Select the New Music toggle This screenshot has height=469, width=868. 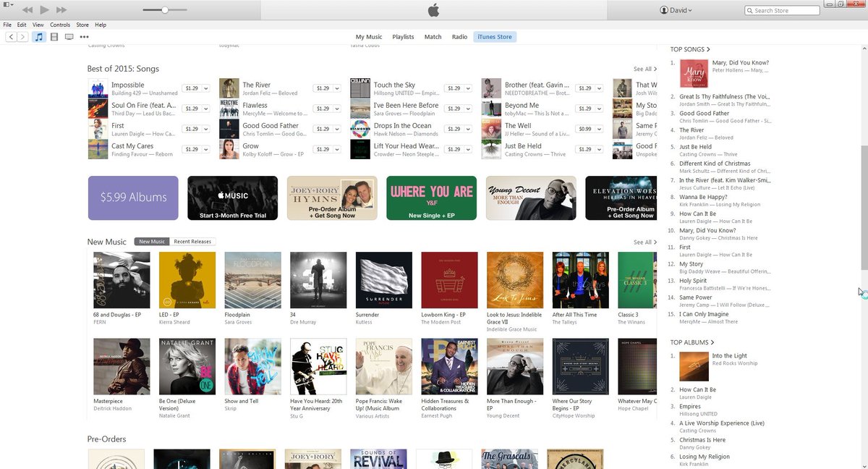(152, 242)
